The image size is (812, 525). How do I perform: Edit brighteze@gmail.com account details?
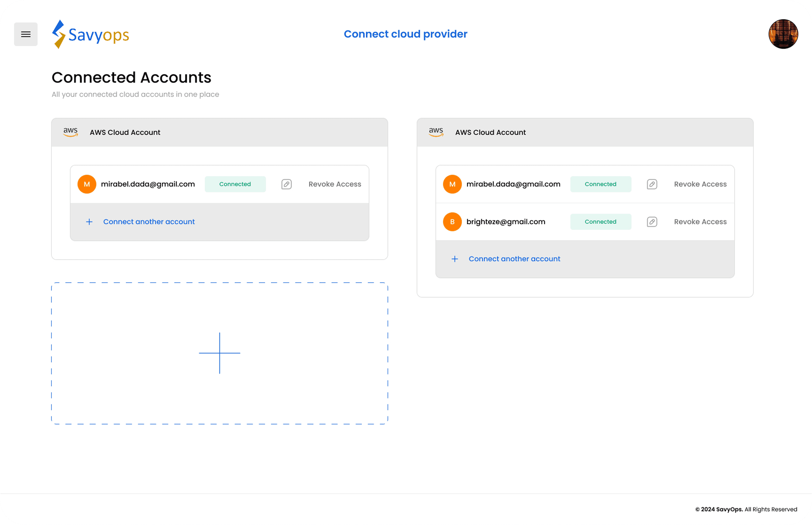pyautogui.click(x=652, y=222)
